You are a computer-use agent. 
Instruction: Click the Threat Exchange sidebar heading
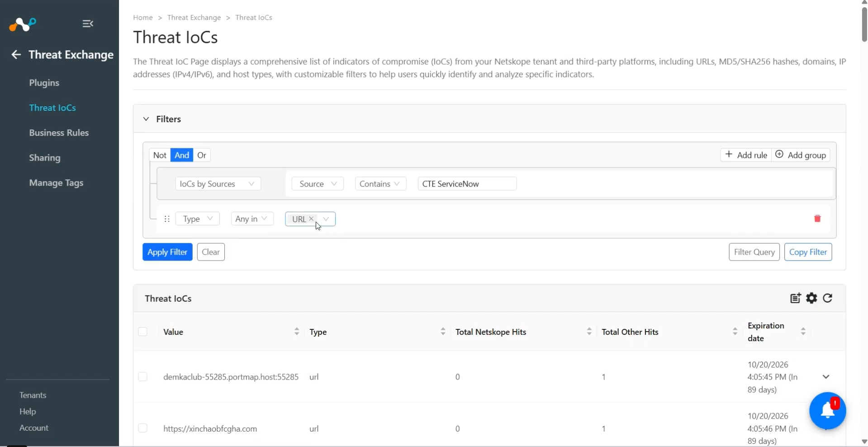click(x=71, y=55)
